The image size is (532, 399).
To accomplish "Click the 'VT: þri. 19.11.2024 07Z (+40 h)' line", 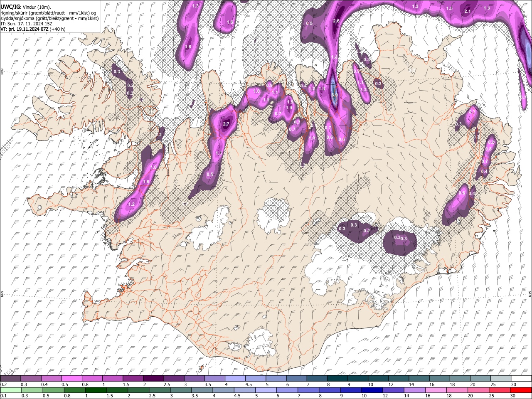I will [x=33, y=30].
